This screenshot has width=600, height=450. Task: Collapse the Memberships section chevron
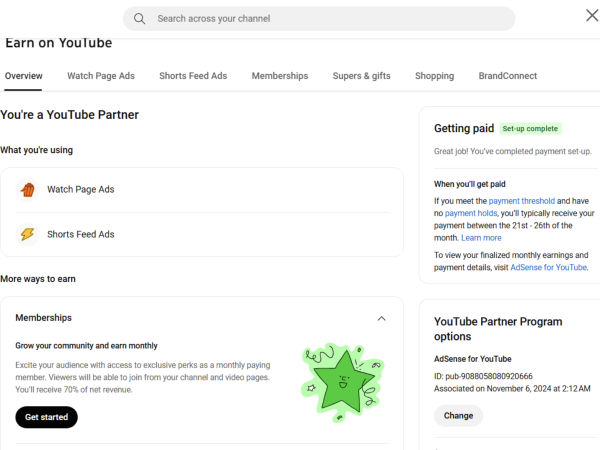(x=381, y=318)
